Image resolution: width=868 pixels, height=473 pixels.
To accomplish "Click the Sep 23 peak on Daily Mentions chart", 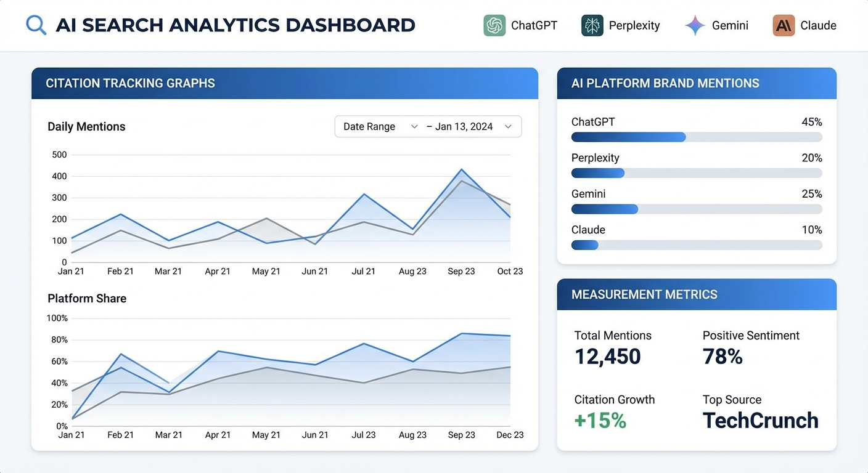I will 461,169.
